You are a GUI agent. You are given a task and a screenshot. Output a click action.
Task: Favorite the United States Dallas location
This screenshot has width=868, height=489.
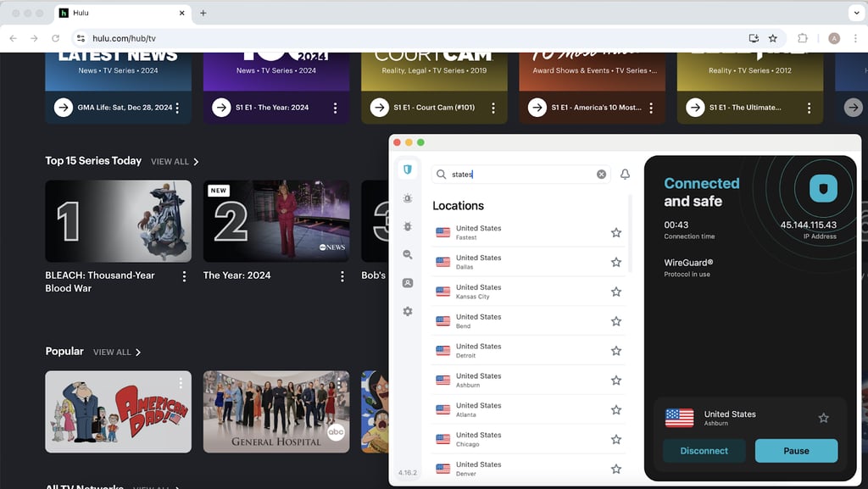pos(616,262)
